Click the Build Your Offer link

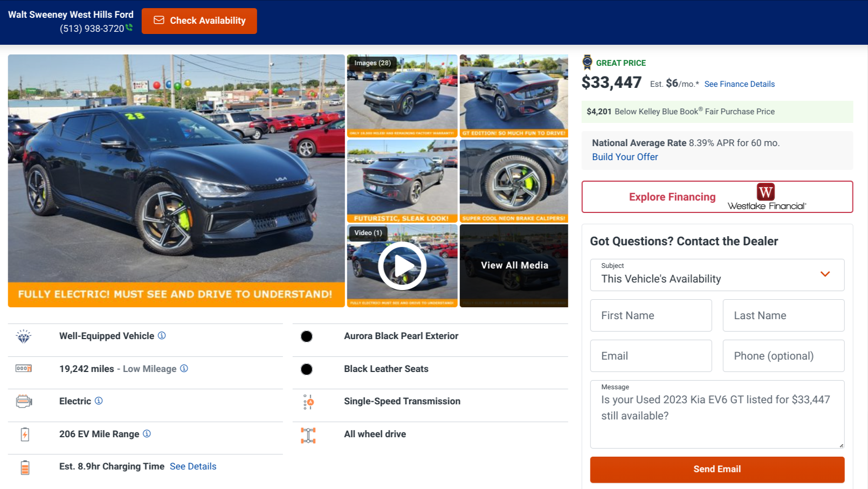[x=625, y=157]
